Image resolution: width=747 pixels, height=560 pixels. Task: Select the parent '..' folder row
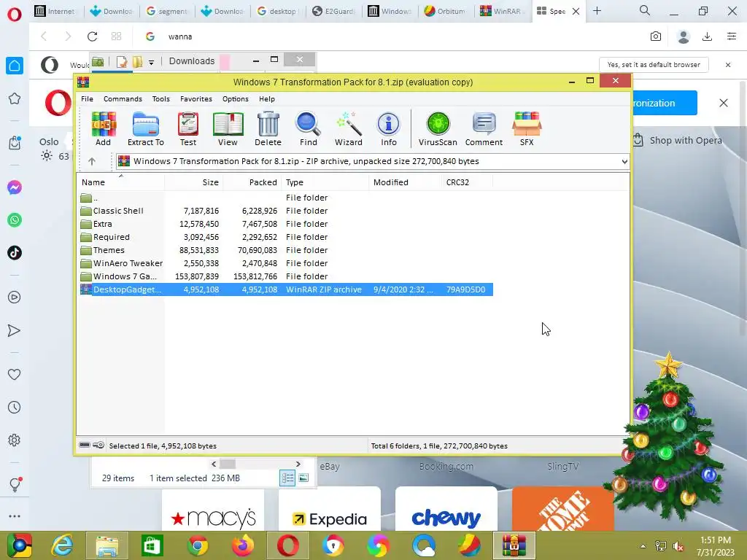[x=286, y=198]
